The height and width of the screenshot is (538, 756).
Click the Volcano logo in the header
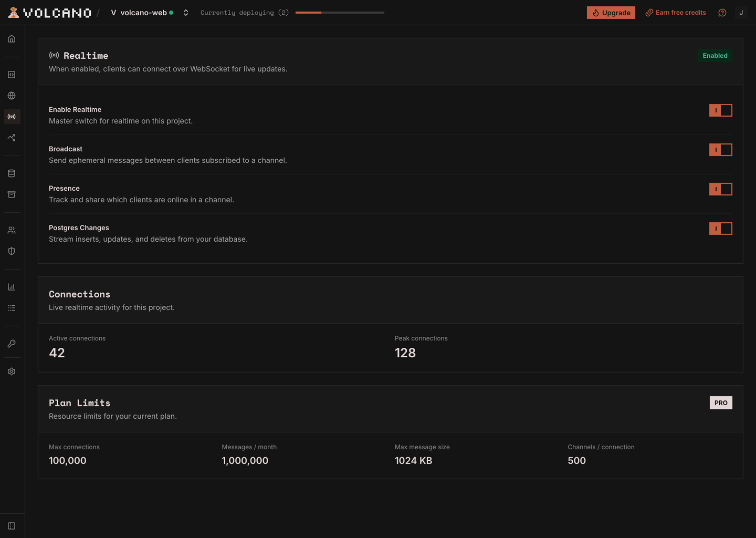point(50,13)
